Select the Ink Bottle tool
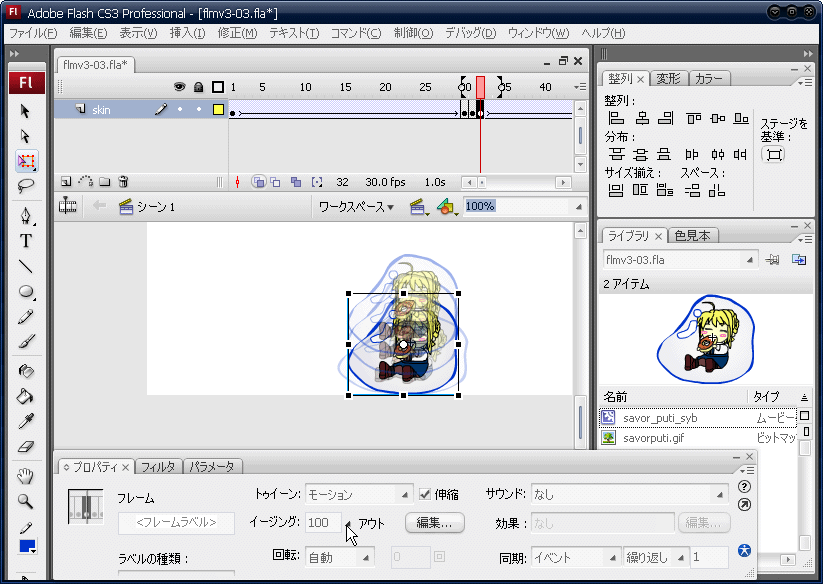823x584 pixels. (25, 371)
